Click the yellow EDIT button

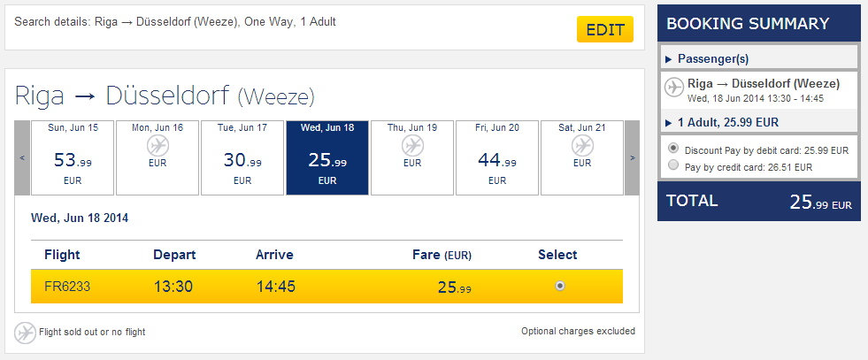pyautogui.click(x=605, y=29)
